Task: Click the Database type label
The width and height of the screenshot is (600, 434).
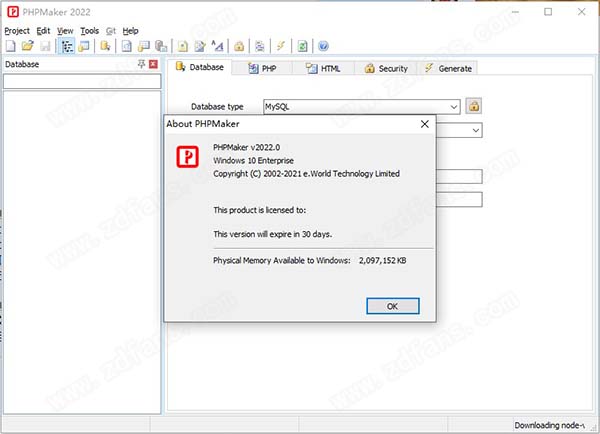Action: [x=217, y=107]
